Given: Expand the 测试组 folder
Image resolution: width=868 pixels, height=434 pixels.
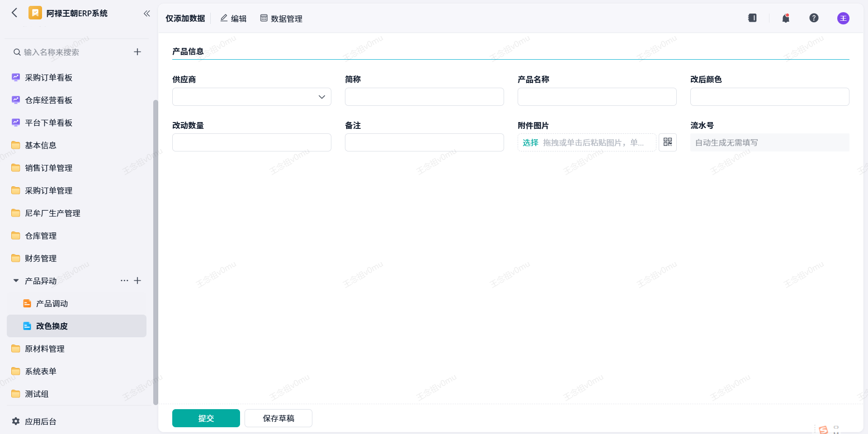Looking at the screenshot, I should 77,394.
